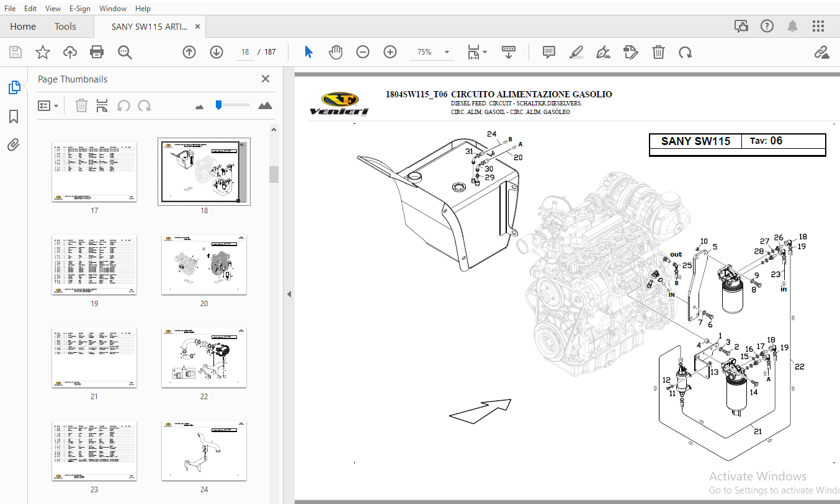840x504 pixels.
Task: Close the Page Thumbnails panel
Action: coord(266,79)
